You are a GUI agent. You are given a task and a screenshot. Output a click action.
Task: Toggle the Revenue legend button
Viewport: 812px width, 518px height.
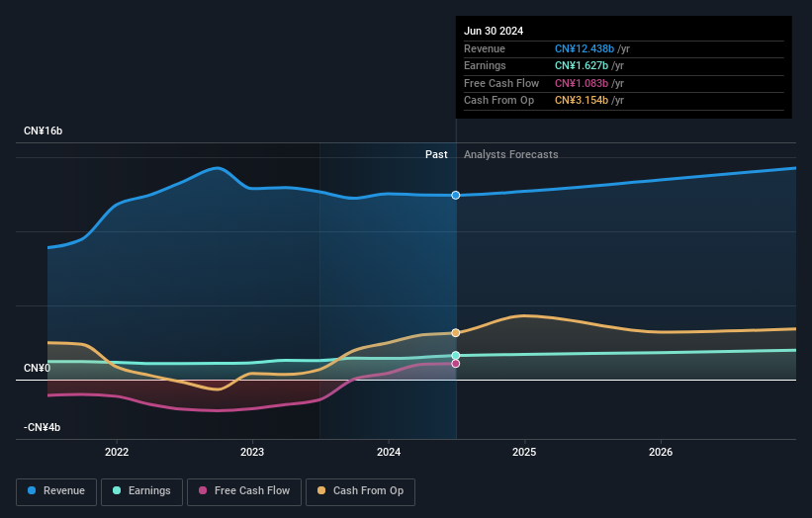click(56, 491)
